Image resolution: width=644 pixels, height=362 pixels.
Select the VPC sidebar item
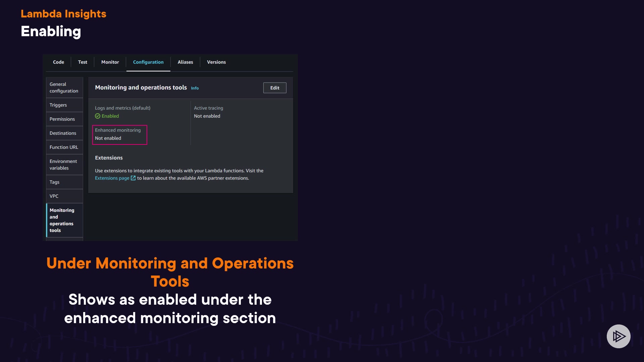pos(54,196)
